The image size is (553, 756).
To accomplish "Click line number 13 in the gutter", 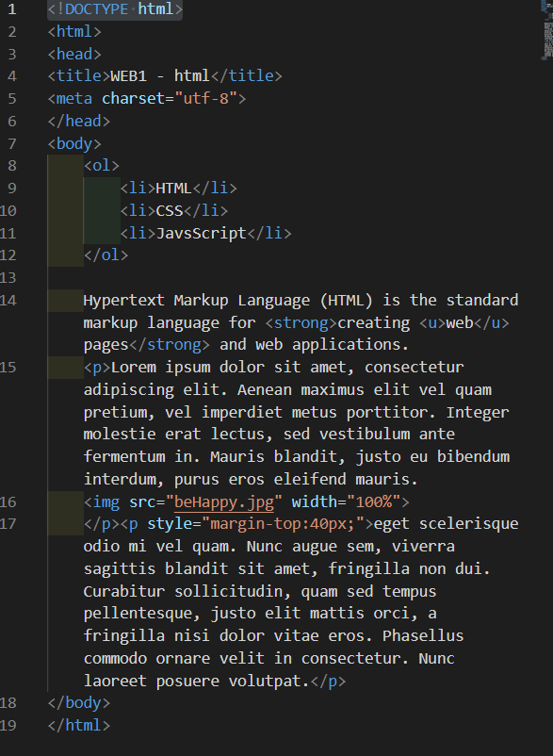I will click(8, 278).
